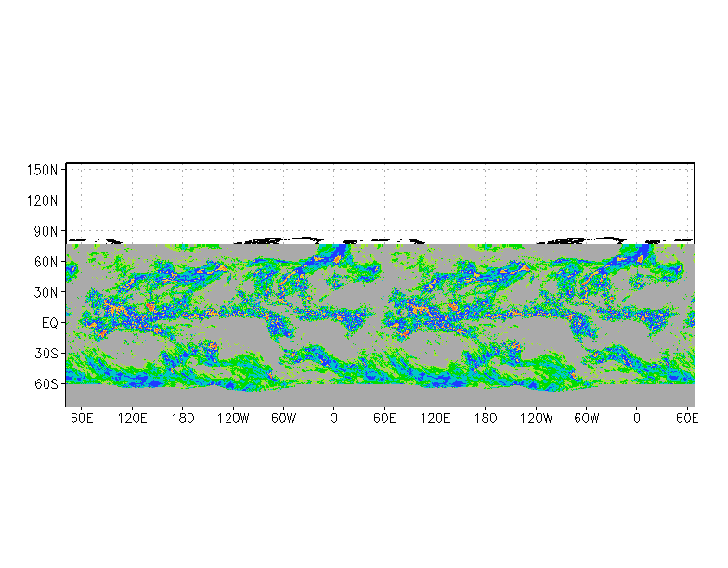Click the 60E label between 0 and 120E
Screen dimensions: 728x568
coord(384,419)
